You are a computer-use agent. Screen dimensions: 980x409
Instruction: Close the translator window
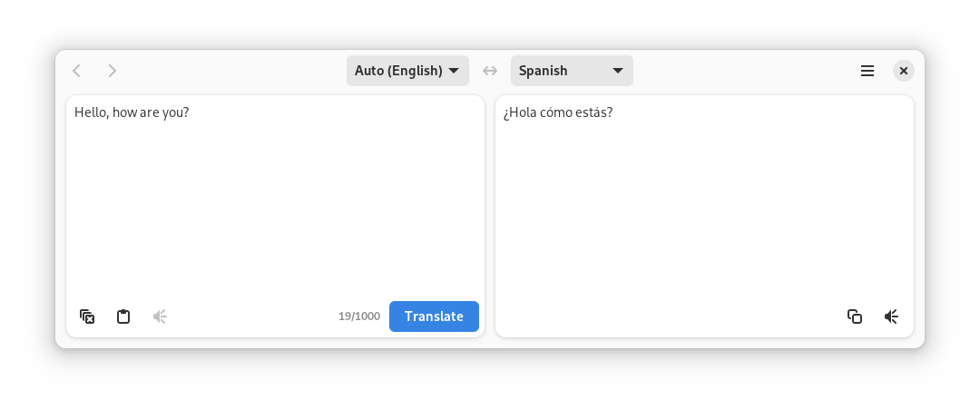point(904,71)
